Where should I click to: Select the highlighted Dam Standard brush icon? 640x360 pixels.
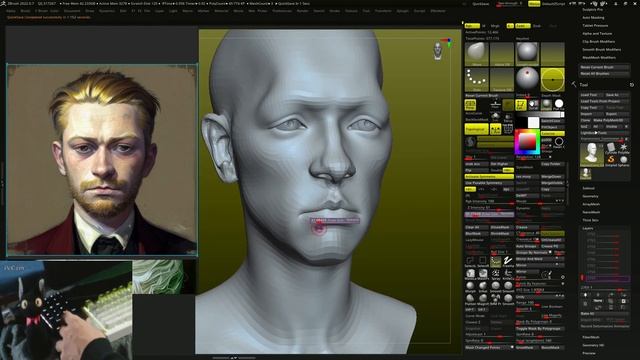[x=496, y=261]
